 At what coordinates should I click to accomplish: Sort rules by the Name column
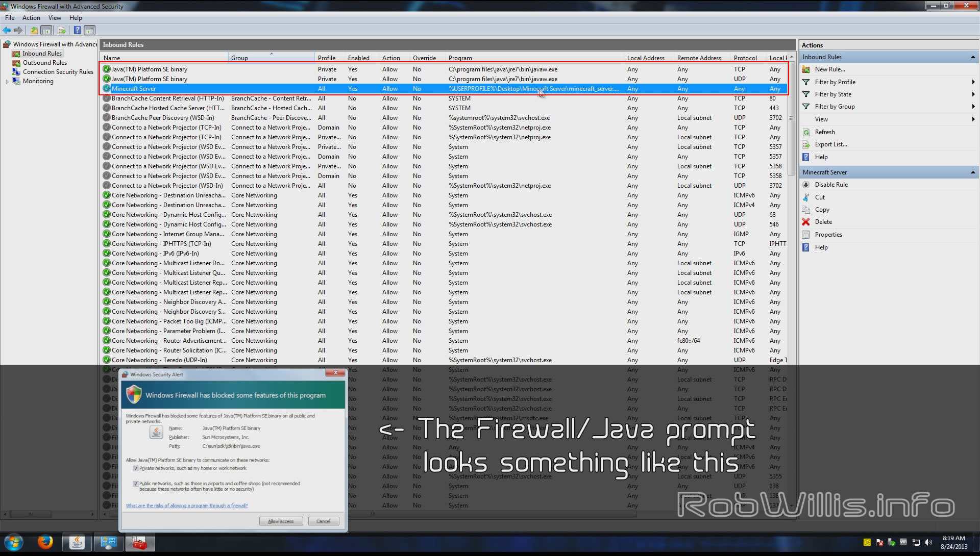164,58
